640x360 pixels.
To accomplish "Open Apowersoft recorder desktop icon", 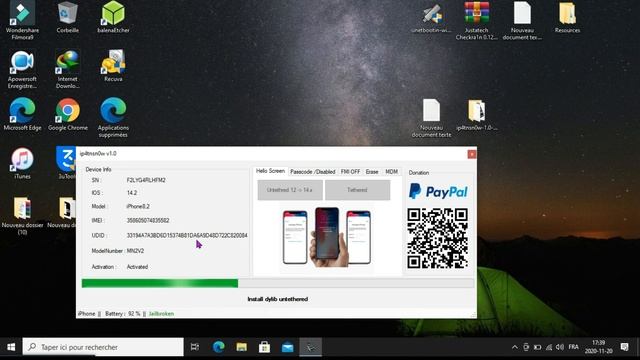I will click(x=22, y=69).
